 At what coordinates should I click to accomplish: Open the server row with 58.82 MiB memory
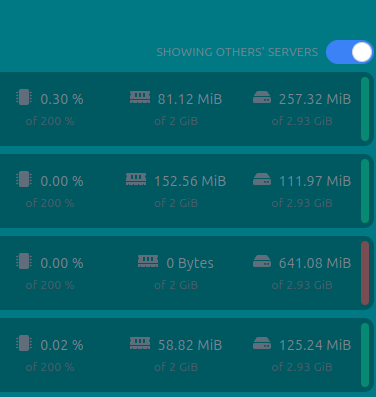pos(187,355)
